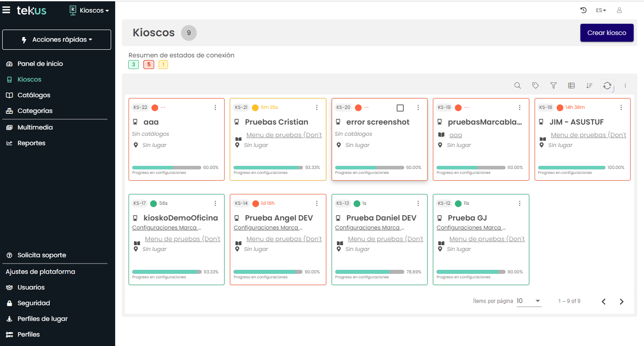644x346 pixels.
Task: Switch to table view icon
Action: (x=571, y=86)
